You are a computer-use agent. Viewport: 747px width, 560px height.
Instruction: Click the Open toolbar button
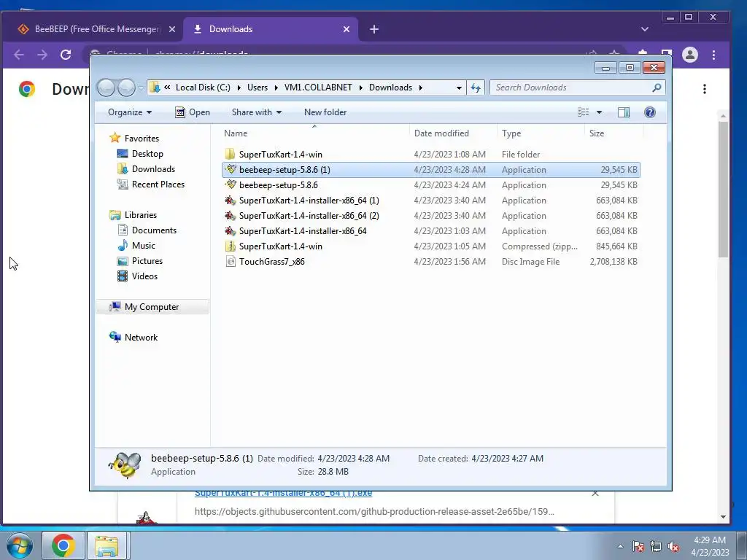click(x=193, y=112)
